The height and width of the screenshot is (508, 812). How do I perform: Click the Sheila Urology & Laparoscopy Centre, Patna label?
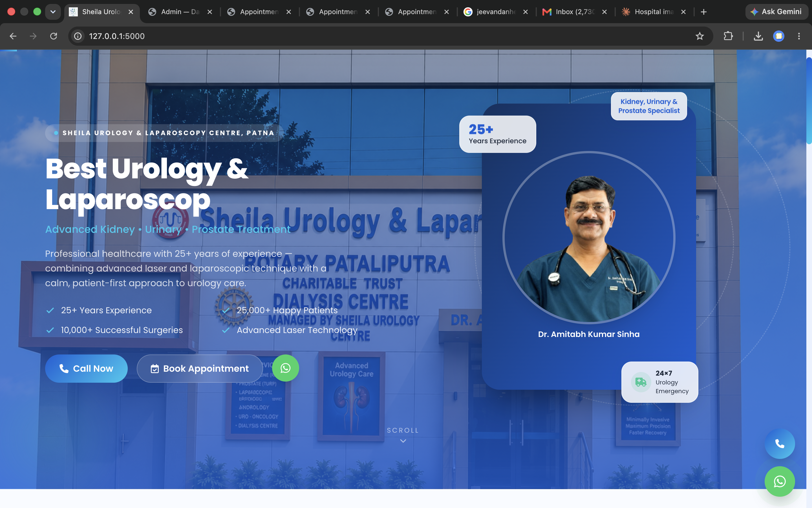(x=164, y=133)
